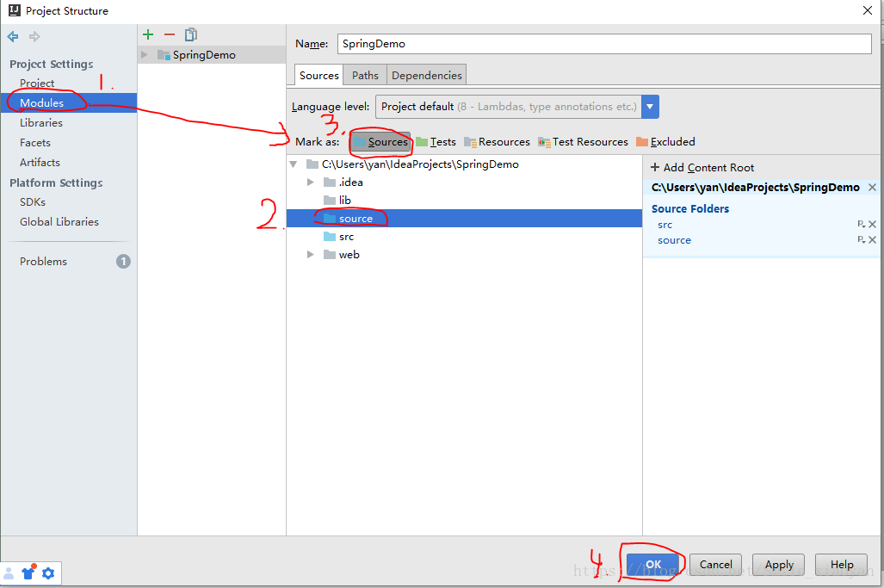Remove the module with the red minus icon
Screen dimensions: 884x588
tap(170, 34)
